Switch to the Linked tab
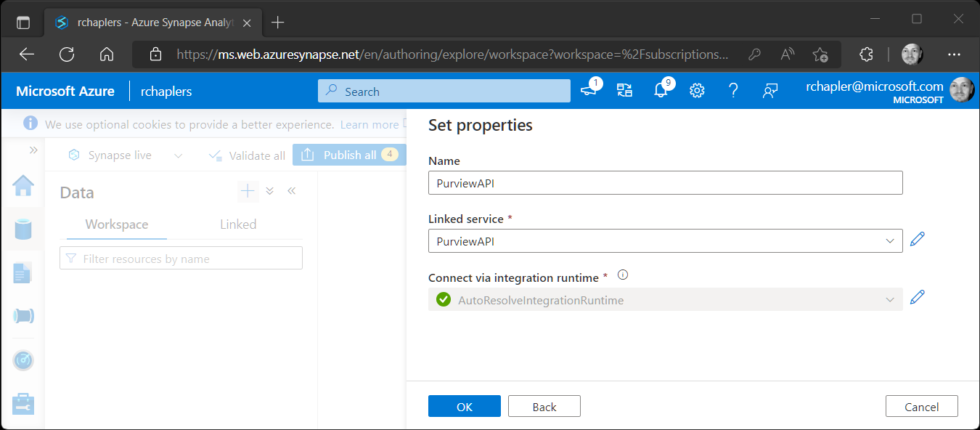Screen dimensions: 980x430 click(x=238, y=224)
